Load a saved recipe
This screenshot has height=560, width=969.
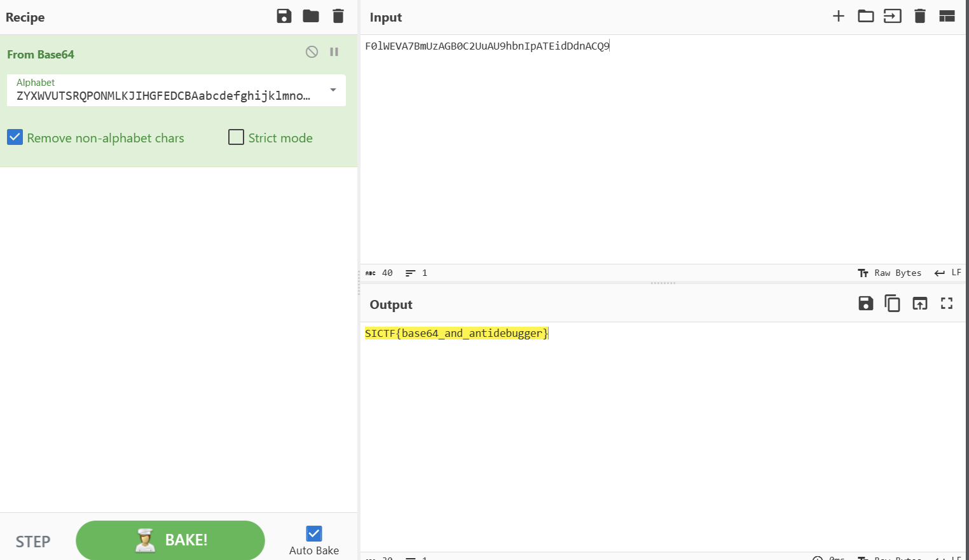311,17
